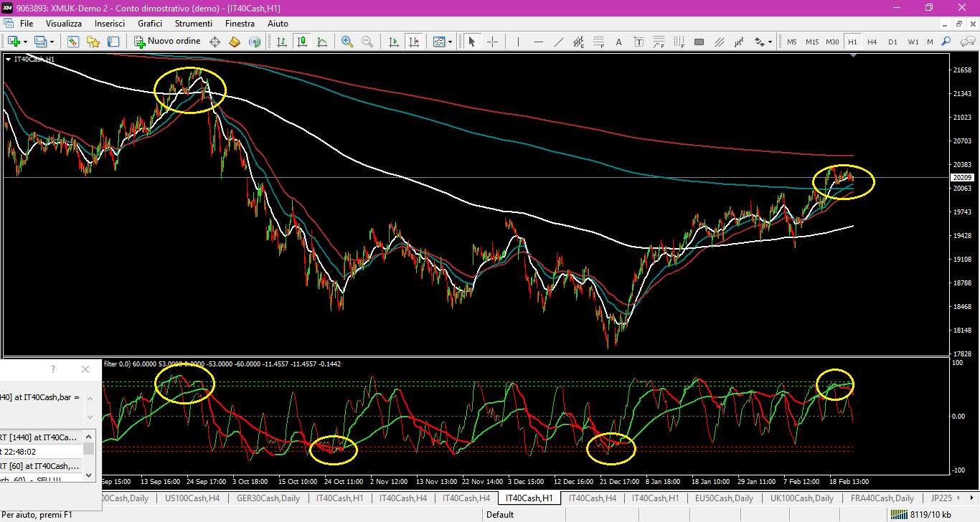
Task: Select the text tool A
Action: [x=618, y=42]
